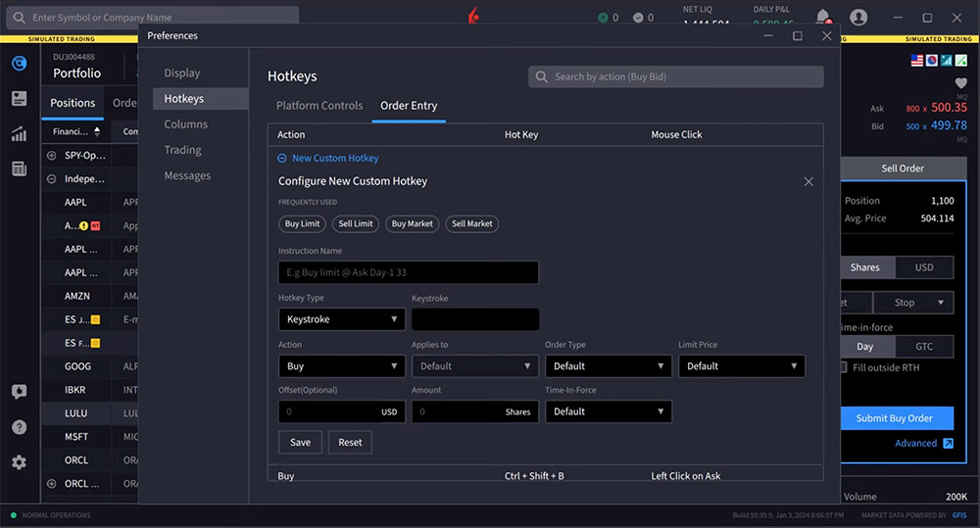Click the calculator icon in left sidebar
The image size is (980, 528).
pos(19,168)
